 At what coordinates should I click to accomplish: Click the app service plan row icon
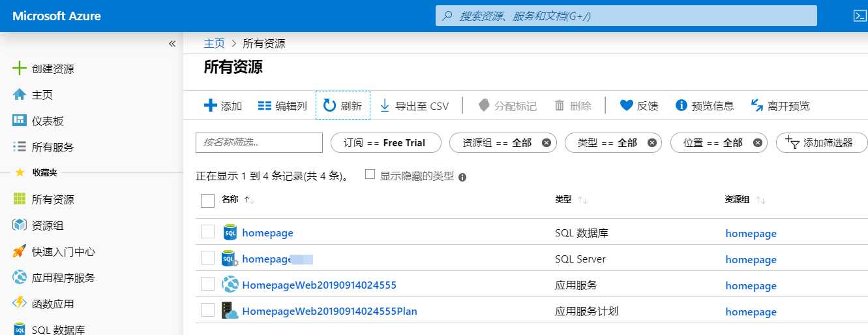point(230,311)
